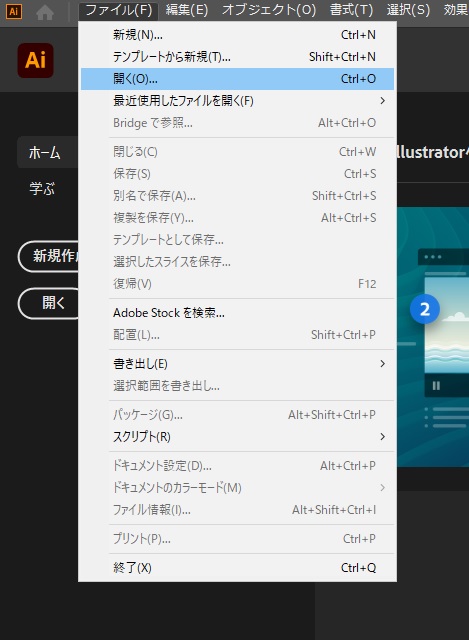Open the オブジェクト(O) menu
The width and height of the screenshot is (469, 640).
pos(269,10)
